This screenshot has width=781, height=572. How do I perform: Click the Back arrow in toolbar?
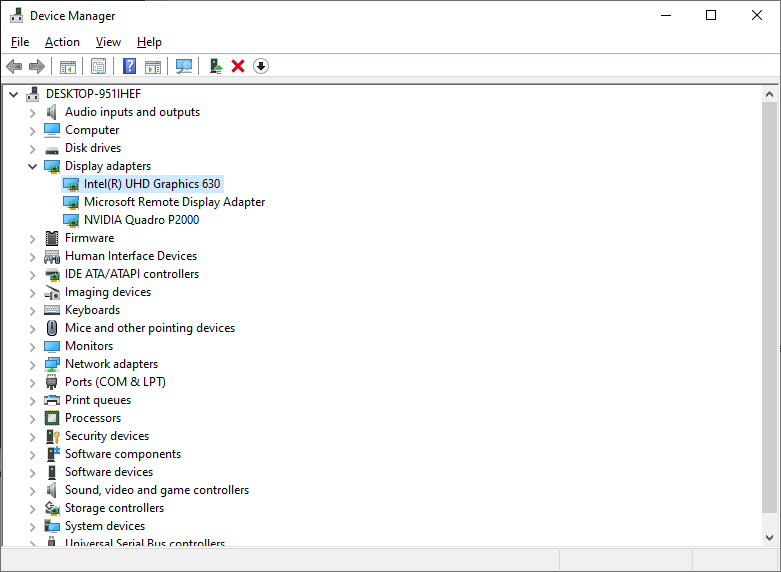(14, 66)
